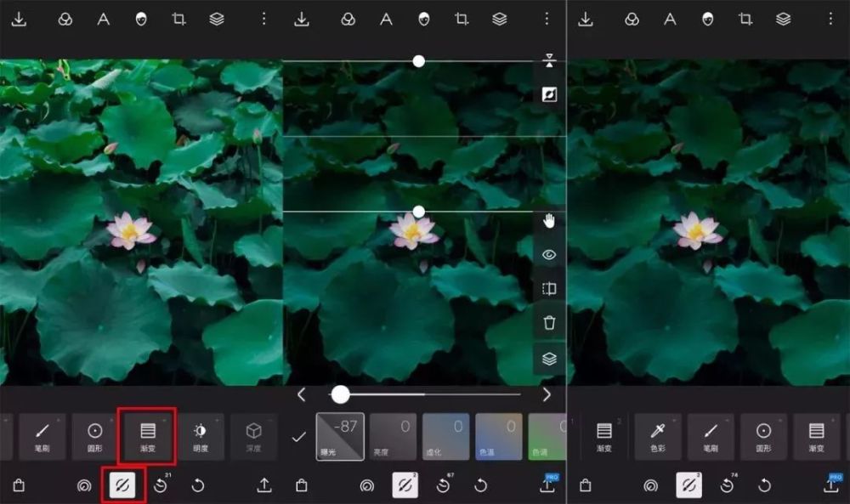This screenshot has height=504, width=850.
Task: Choose the 明度 luminance mask in left screen
Action: click(200, 437)
